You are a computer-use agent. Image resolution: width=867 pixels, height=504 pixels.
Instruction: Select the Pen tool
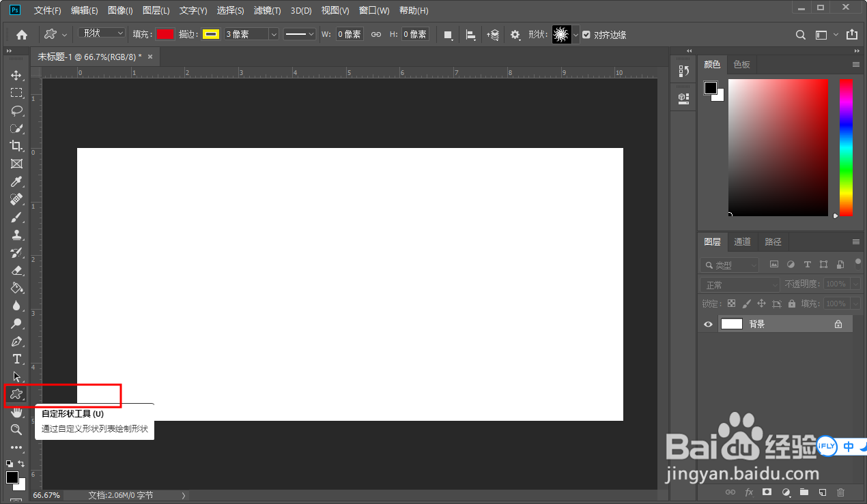click(x=16, y=341)
